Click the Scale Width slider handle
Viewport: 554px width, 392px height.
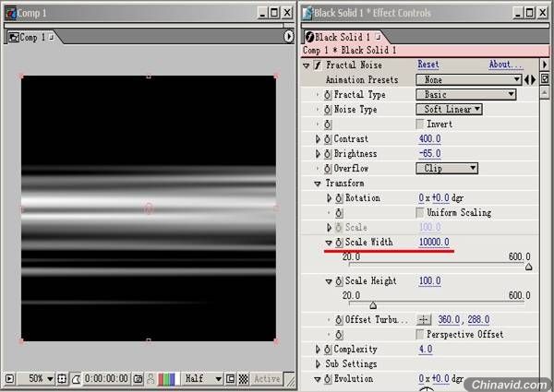[528, 267]
